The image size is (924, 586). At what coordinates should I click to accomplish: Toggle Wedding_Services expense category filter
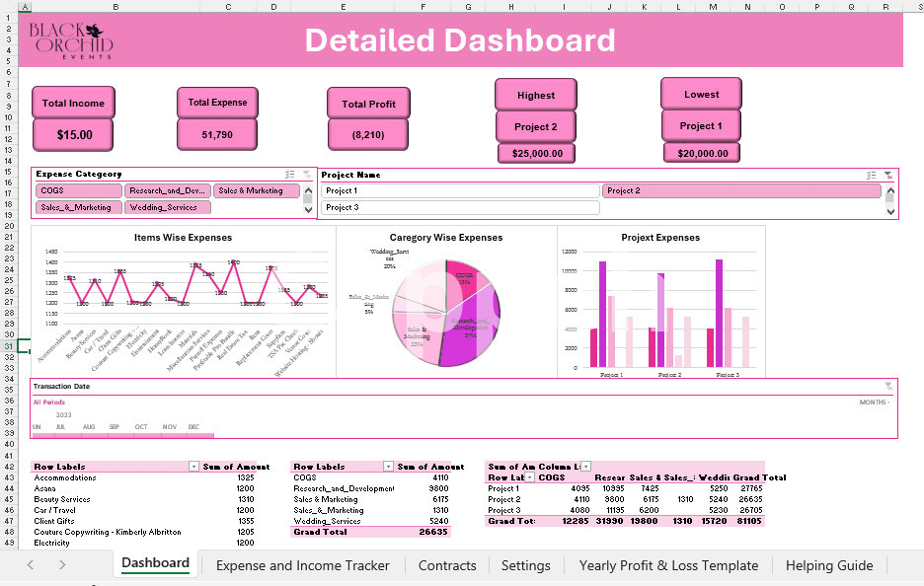[168, 207]
